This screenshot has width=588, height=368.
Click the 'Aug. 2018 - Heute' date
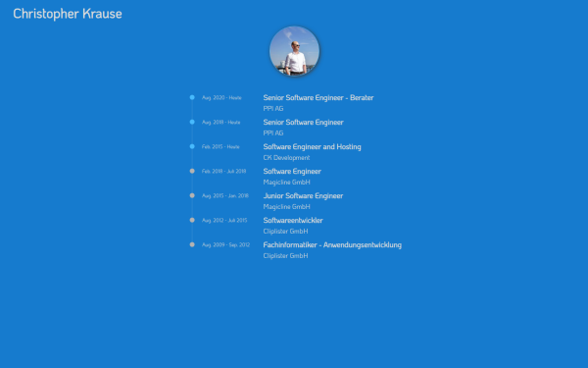point(221,122)
